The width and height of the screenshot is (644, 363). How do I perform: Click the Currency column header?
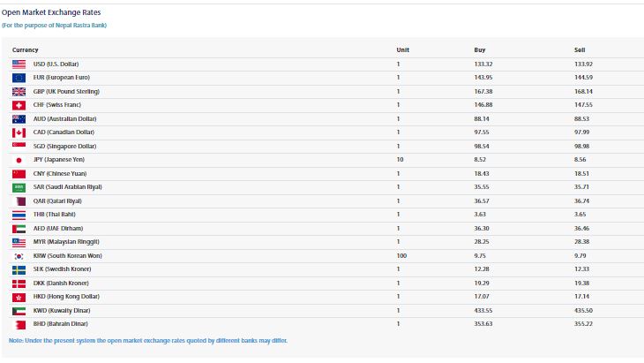pos(26,49)
